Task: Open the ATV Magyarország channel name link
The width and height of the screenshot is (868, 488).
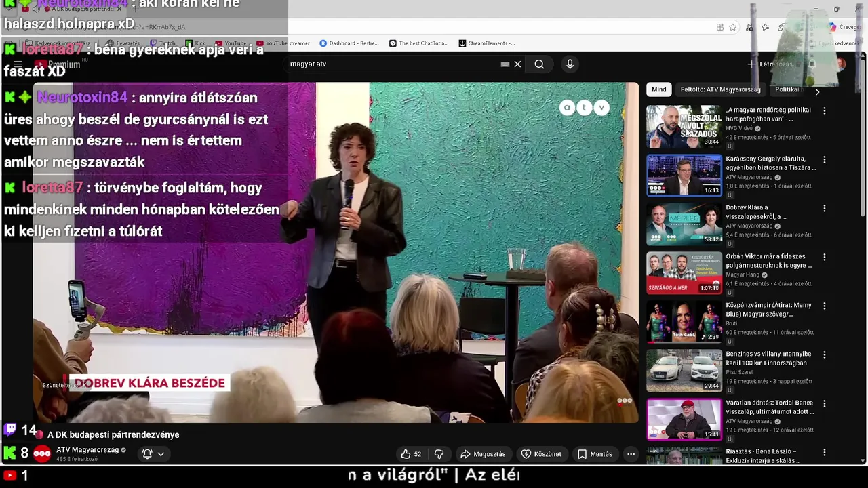Action: (x=87, y=450)
